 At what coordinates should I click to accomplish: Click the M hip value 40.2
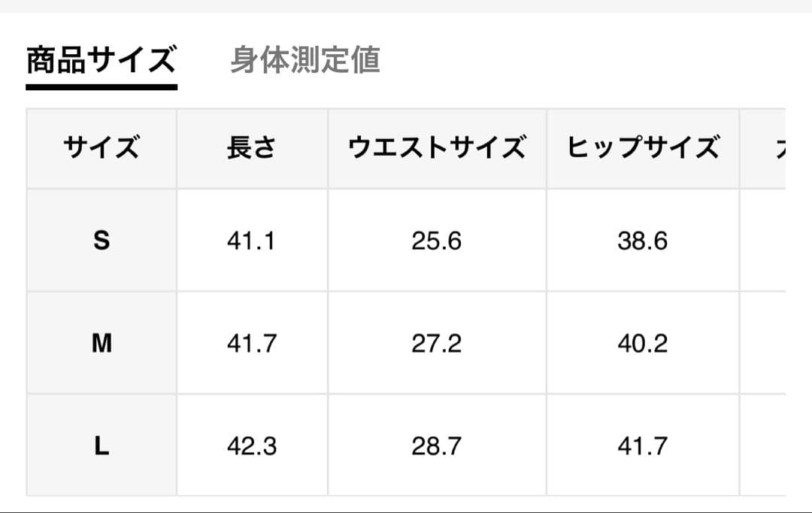643,344
